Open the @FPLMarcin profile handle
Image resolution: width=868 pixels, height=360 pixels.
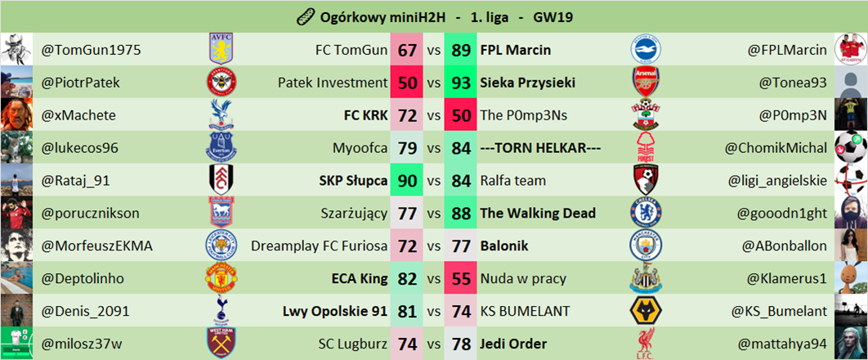coord(787,50)
